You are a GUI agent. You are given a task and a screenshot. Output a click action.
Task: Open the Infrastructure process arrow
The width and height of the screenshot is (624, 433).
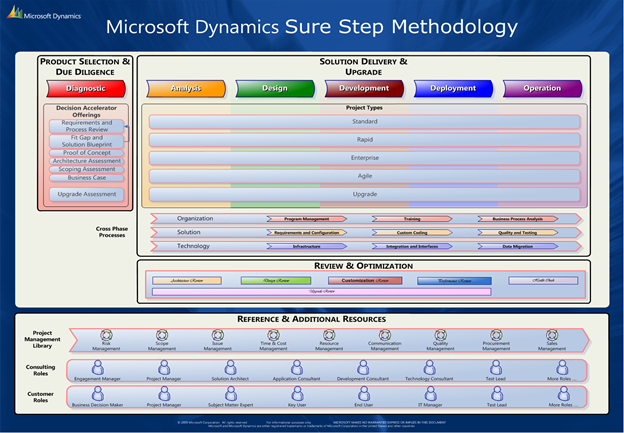[307, 246]
